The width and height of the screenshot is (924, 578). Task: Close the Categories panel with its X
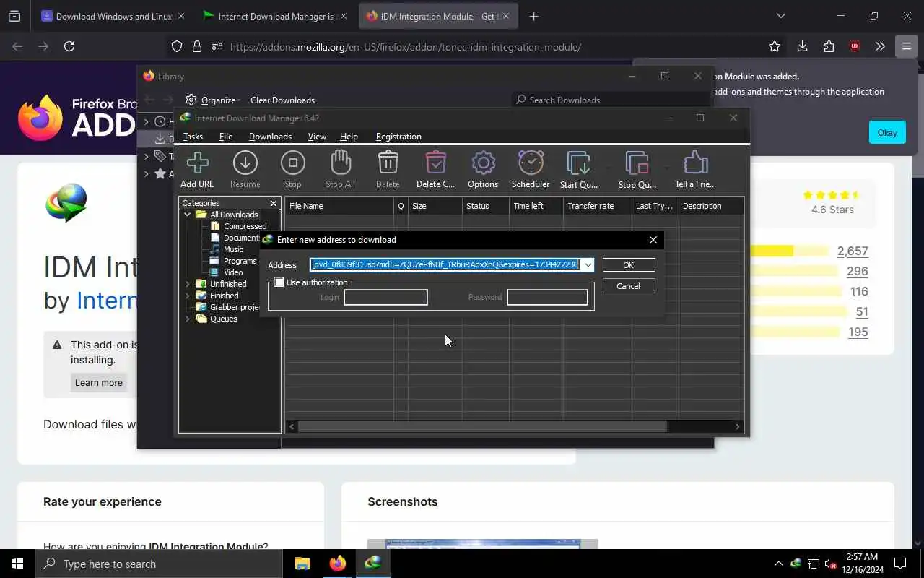click(x=274, y=204)
